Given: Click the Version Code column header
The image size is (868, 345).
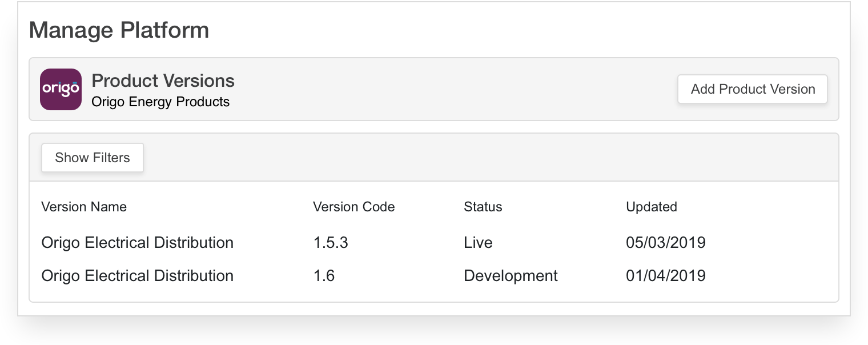Looking at the screenshot, I should (x=354, y=207).
